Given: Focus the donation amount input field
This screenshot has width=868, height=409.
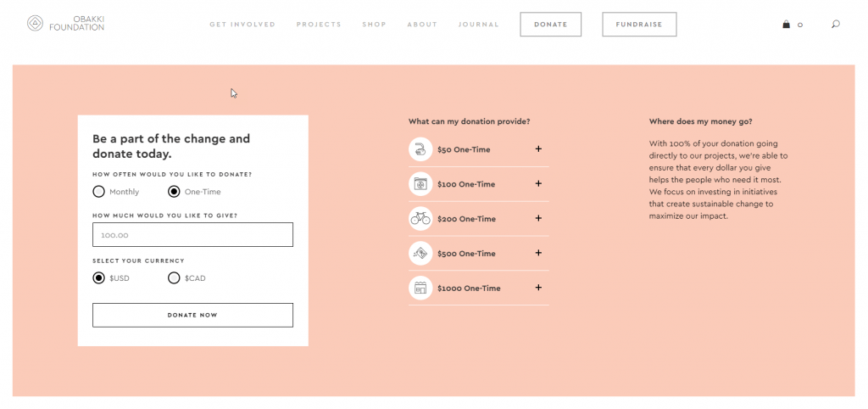Looking at the screenshot, I should [192, 234].
